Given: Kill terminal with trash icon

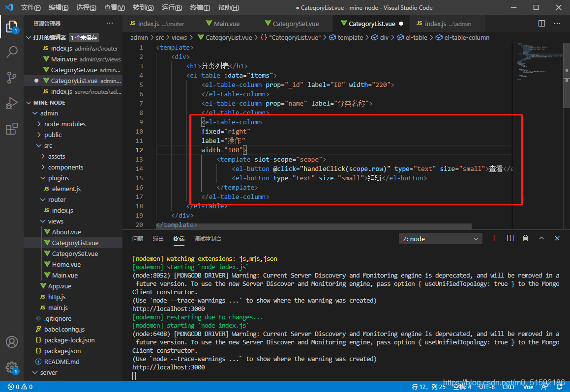Looking at the screenshot, I should coord(525,238).
